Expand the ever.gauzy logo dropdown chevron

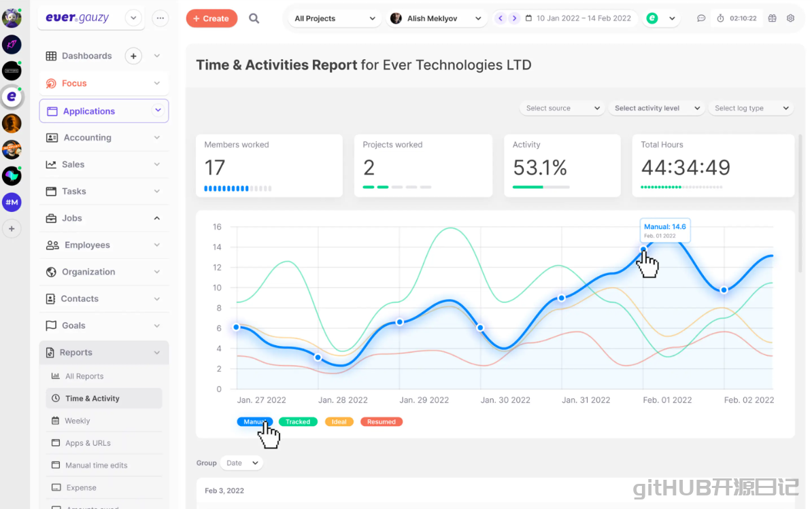coord(133,18)
